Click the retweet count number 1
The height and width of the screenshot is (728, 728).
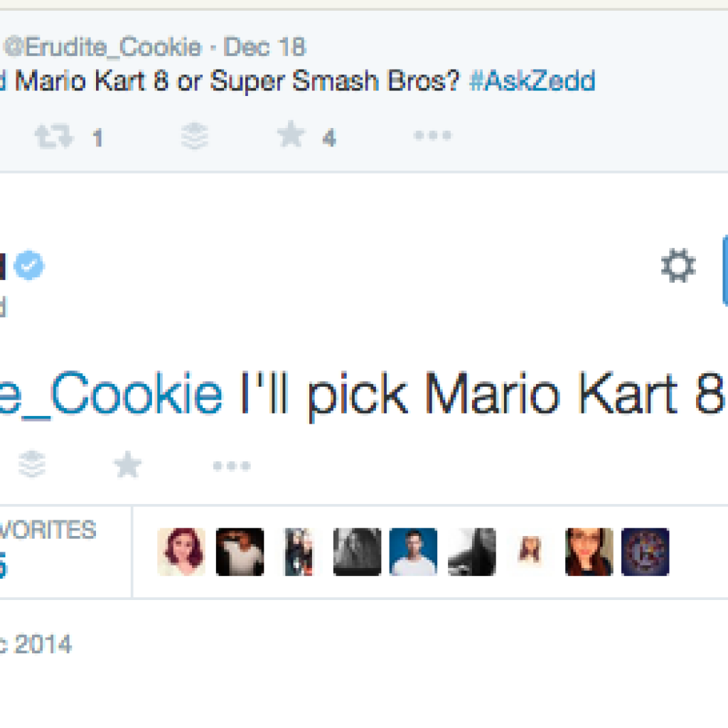tap(97, 138)
